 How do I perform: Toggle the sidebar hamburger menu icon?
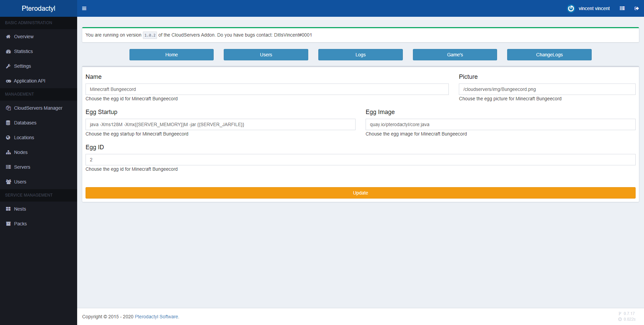[84, 8]
